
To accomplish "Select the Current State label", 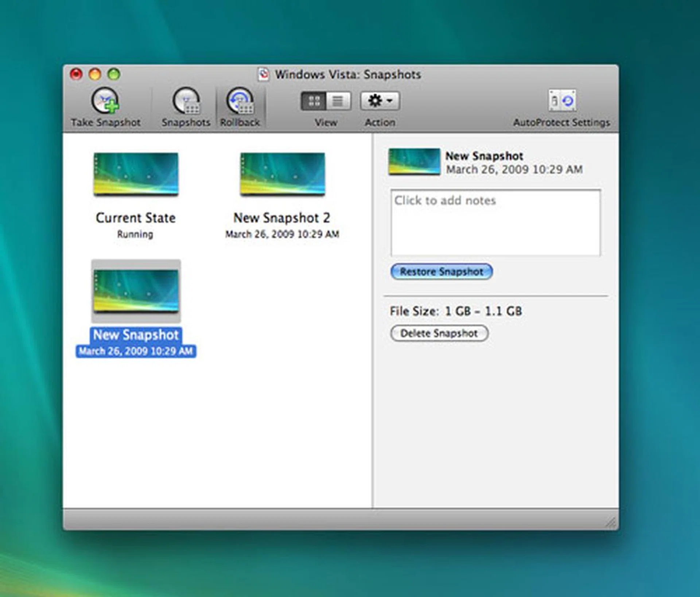I will 135,218.
